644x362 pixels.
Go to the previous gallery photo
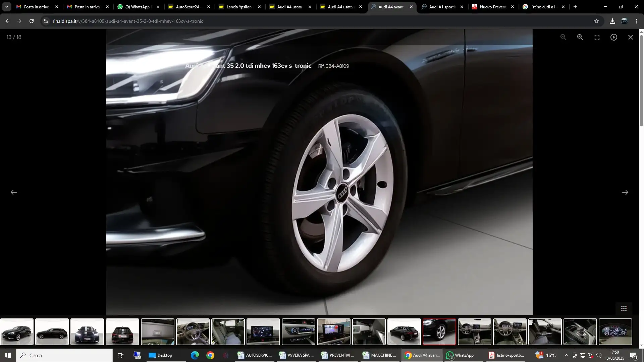pos(14,192)
